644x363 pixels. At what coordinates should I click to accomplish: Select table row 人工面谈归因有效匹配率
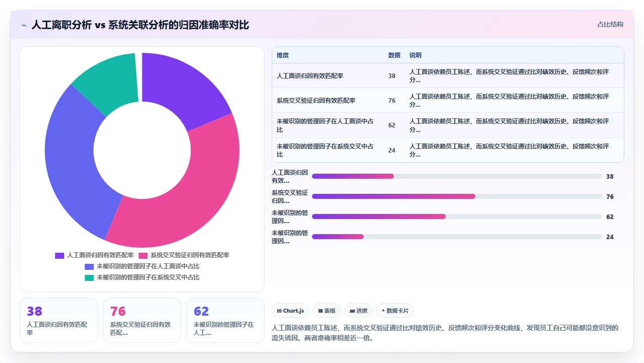[x=448, y=76]
